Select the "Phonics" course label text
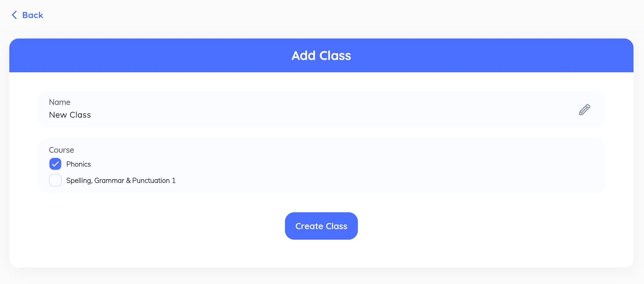Screen dimensions: 644x284 [79, 164]
